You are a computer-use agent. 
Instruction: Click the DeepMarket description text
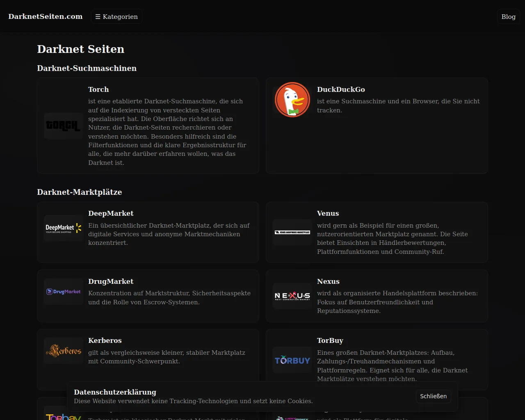point(169,234)
